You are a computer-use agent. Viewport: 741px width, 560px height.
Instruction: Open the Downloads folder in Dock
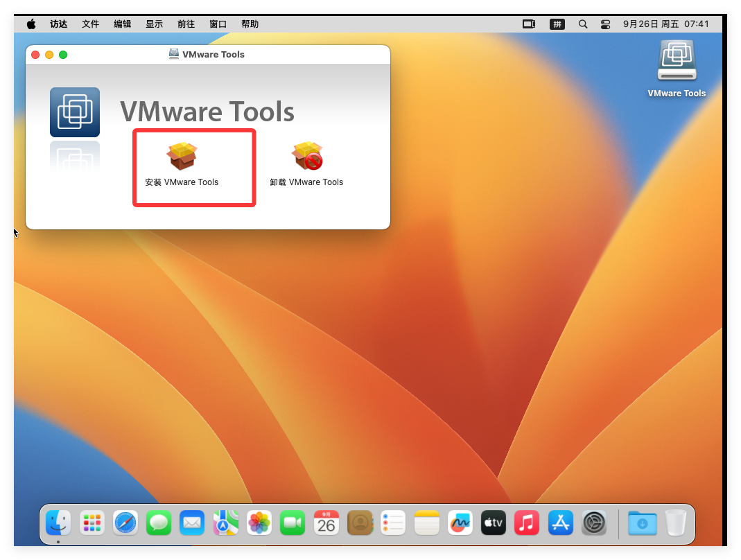point(643,523)
